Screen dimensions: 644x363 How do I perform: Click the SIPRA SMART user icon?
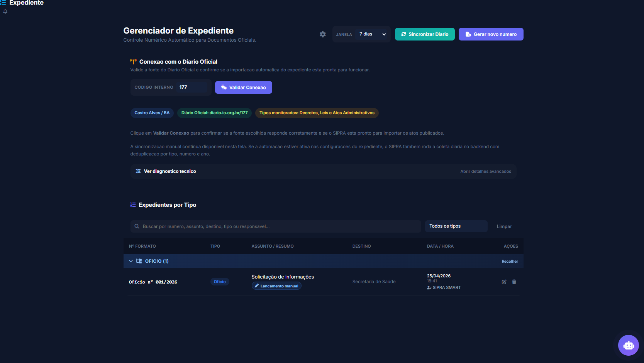tap(429, 288)
